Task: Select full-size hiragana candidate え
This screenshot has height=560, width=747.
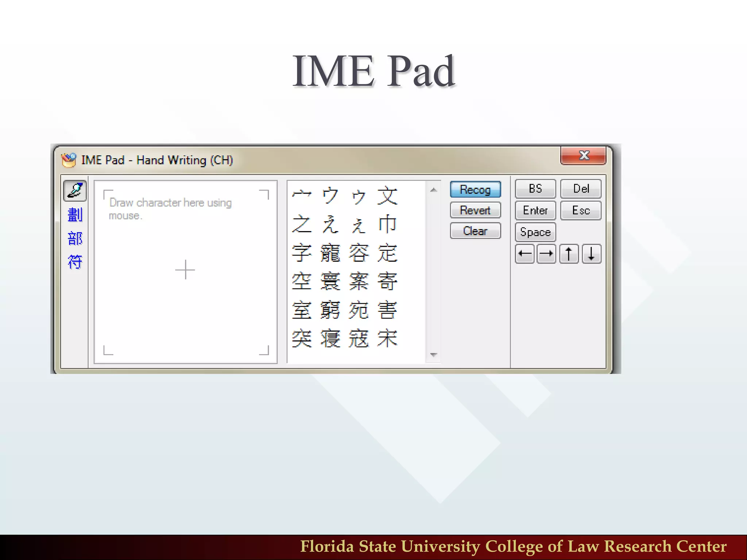Action: pos(330,224)
